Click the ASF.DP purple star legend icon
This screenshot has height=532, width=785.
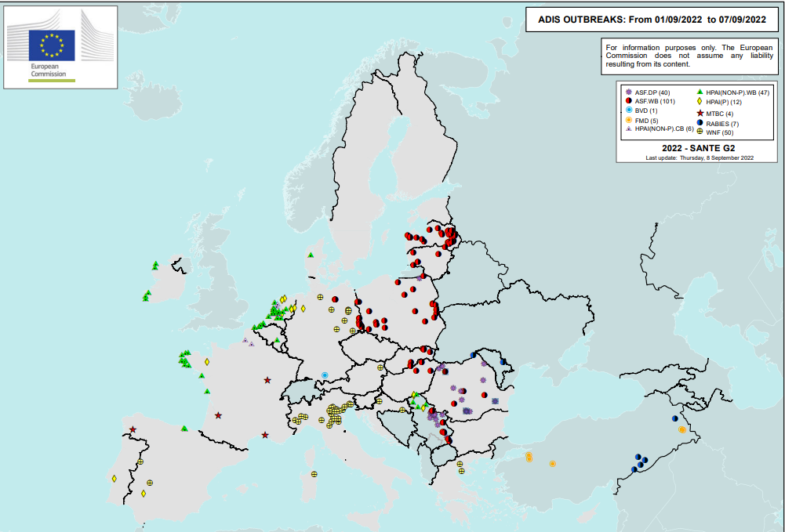tap(629, 92)
